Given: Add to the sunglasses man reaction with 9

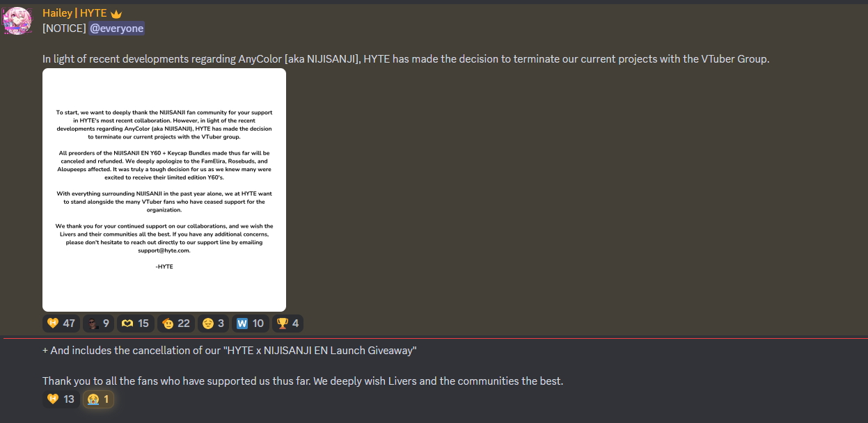Looking at the screenshot, I should pyautogui.click(x=98, y=324).
